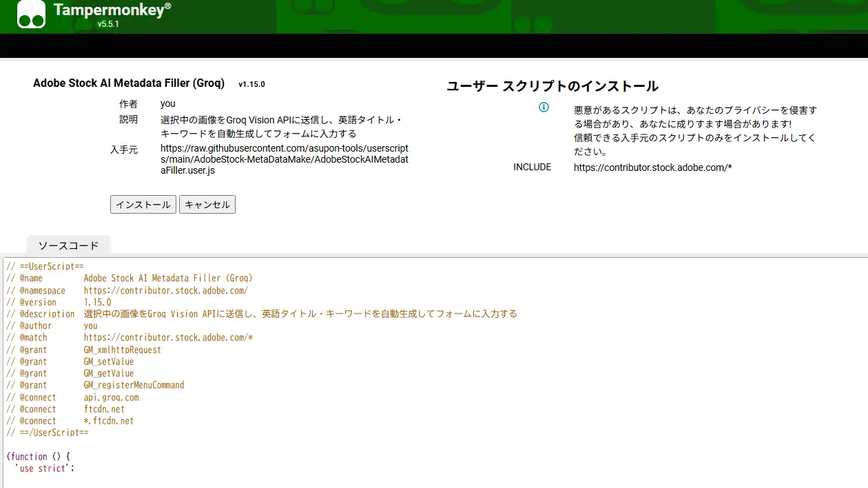Click the @description line in source code
Viewport: 868px width, 488px height.
pos(262,314)
